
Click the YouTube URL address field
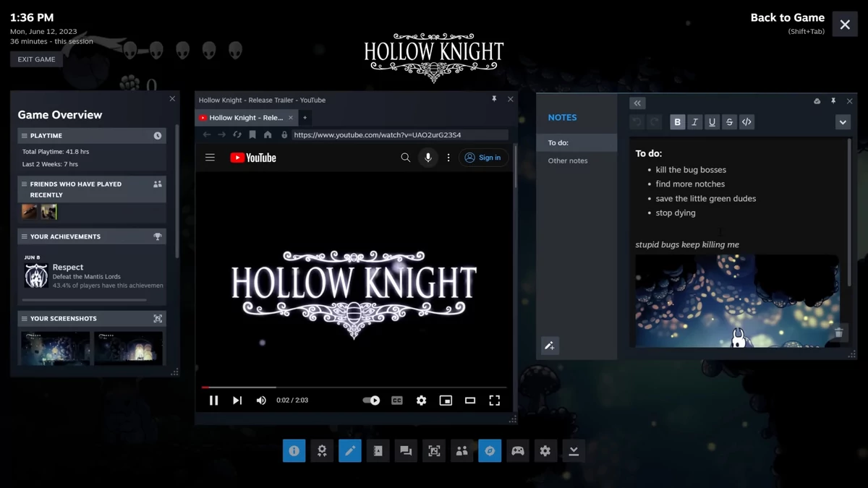400,134
